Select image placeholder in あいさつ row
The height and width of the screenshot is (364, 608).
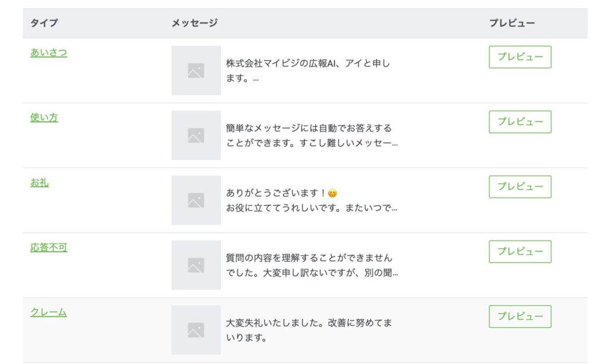pyautogui.click(x=196, y=71)
